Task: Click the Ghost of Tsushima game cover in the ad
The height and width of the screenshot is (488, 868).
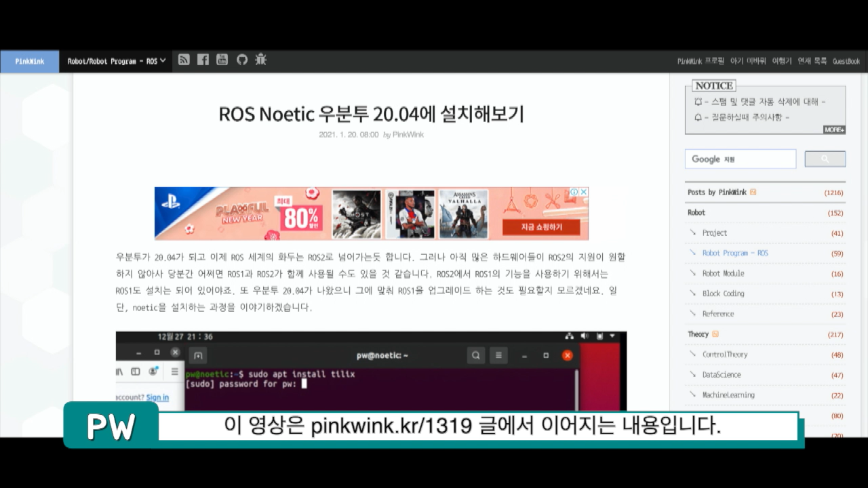Action: pos(357,214)
